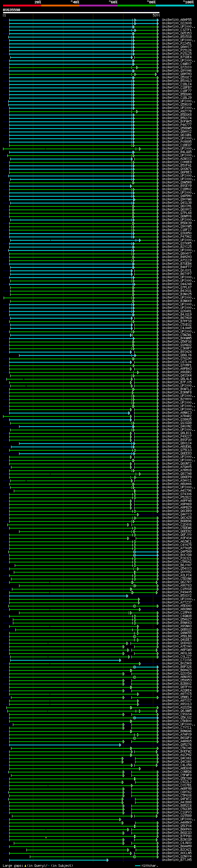Click UniRef100_P15125 entry

pyautogui.click(x=177, y=54)
